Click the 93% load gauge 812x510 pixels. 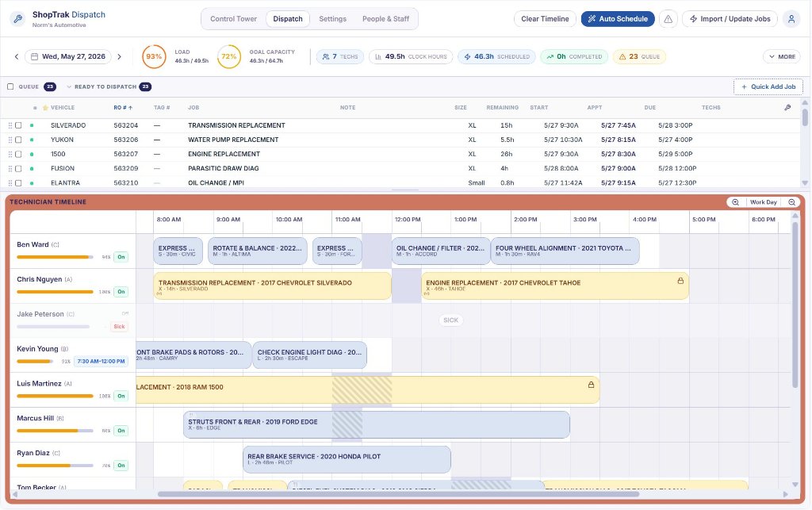154,56
